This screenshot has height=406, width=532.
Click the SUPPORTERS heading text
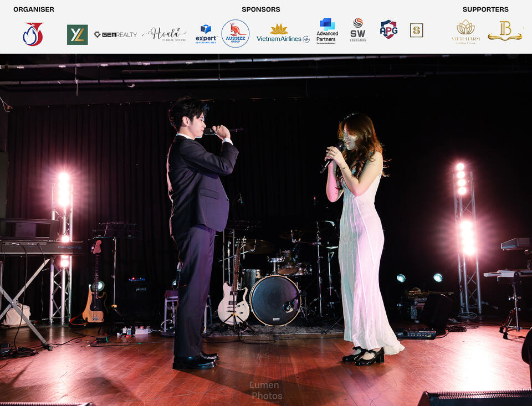pos(485,9)
